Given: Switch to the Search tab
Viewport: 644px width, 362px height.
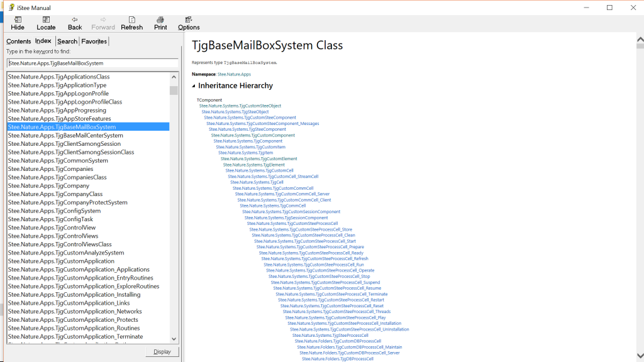Looking at the screenshot, I should [67, 41].
